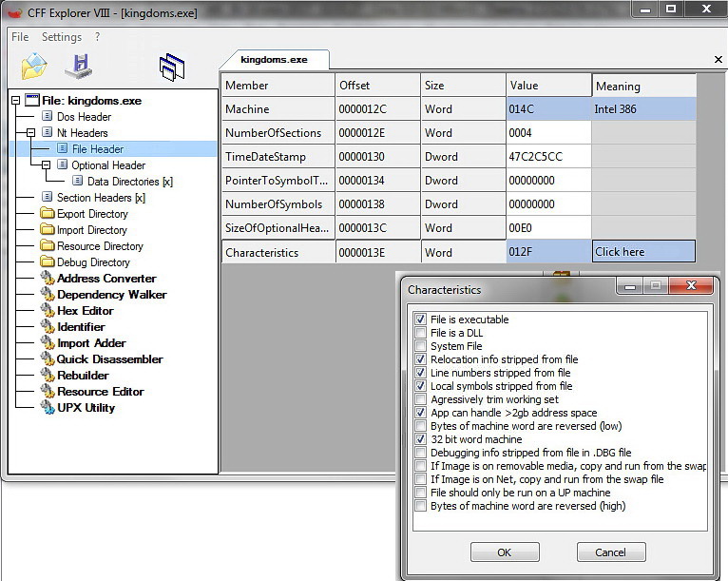Cancel the Characteristics dialog

(x=610, y=552)
